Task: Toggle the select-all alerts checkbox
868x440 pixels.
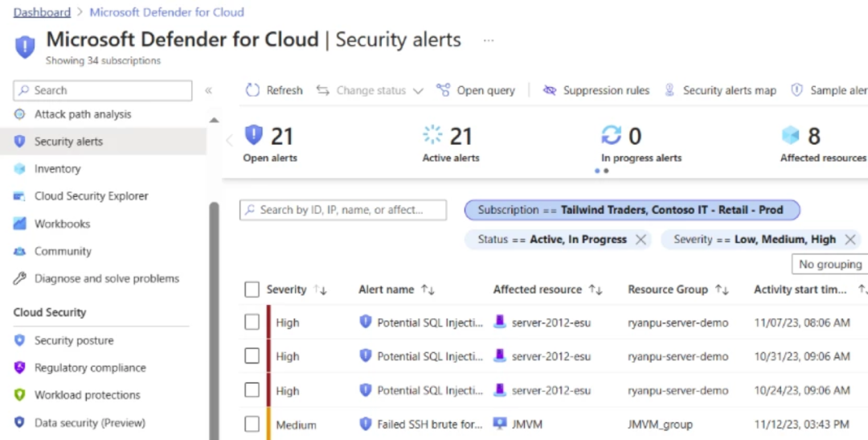Action: pyautogui.click(x=252, y=290)
